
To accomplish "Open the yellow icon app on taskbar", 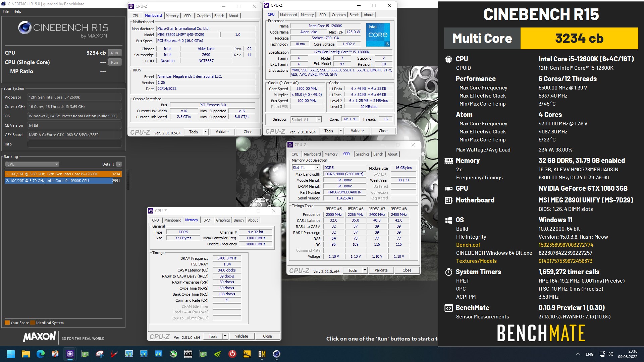I will pos(247,354).
